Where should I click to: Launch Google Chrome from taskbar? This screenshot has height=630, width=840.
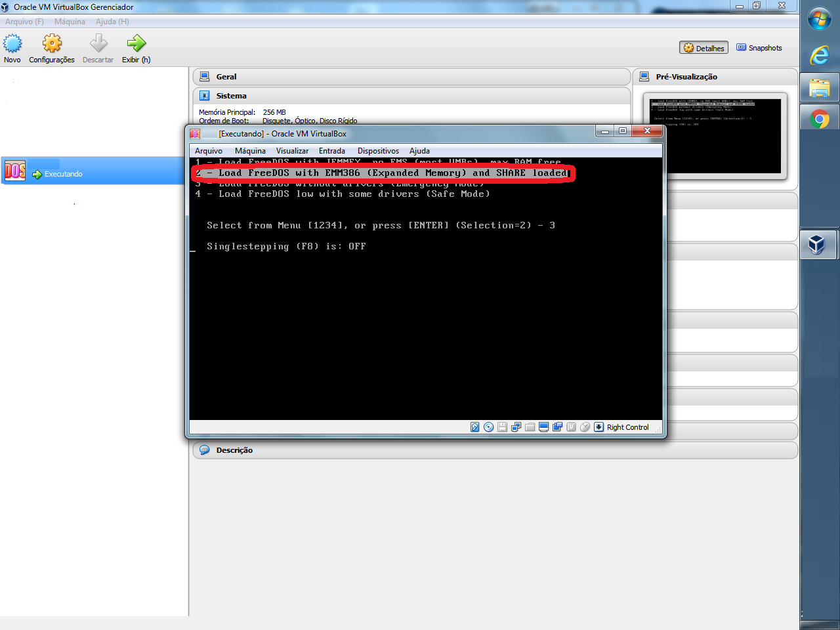pyautogui.click(x=820, y=119)
